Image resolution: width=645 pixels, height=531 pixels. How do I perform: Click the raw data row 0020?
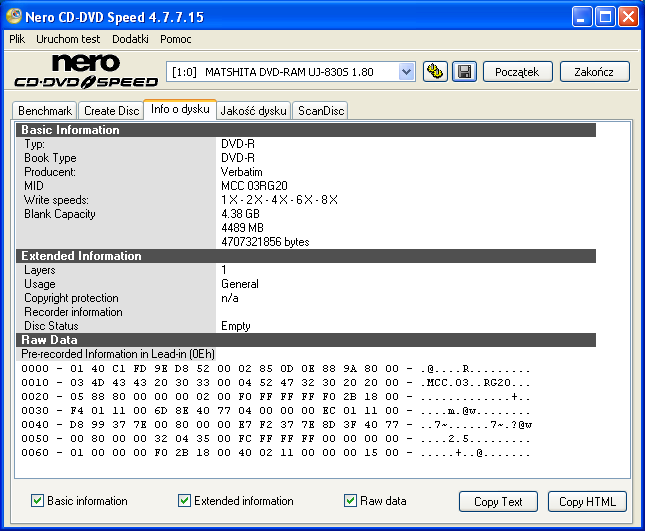click(x=276, y=397)
